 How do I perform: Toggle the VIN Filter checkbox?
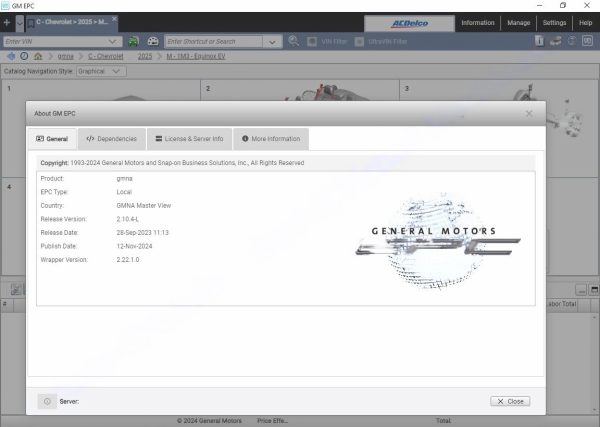click(x=312, y=42)
